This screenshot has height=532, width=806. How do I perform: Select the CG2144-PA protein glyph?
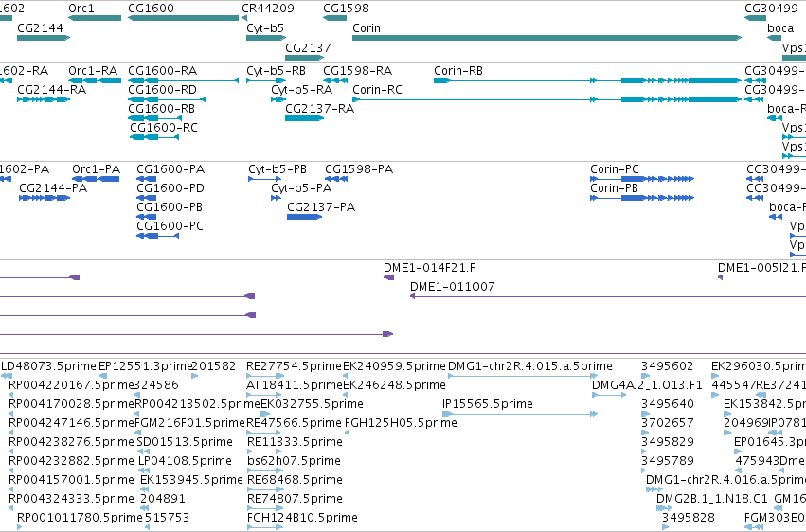(45, 198)
